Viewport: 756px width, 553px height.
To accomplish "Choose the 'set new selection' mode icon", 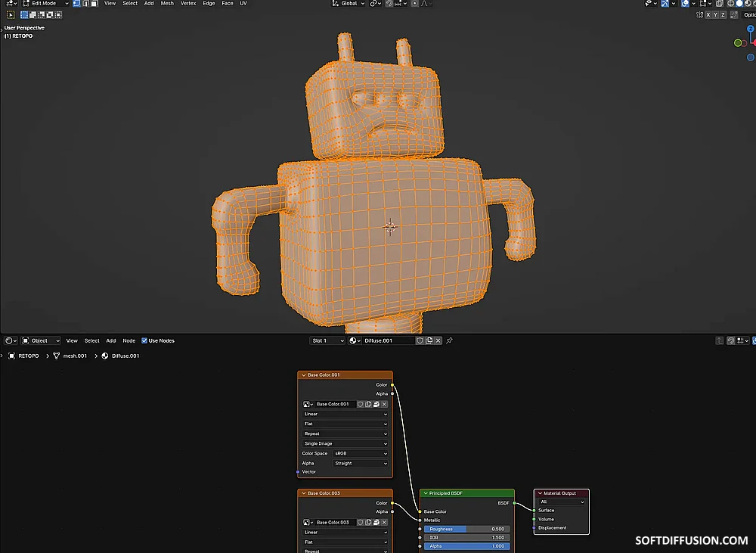I will 24,15.
